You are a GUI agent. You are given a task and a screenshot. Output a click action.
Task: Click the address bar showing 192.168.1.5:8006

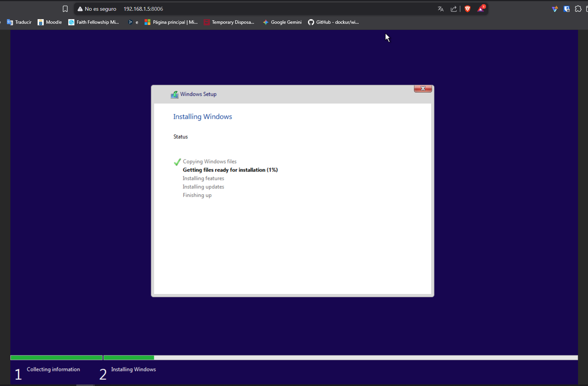coord(143,8)
